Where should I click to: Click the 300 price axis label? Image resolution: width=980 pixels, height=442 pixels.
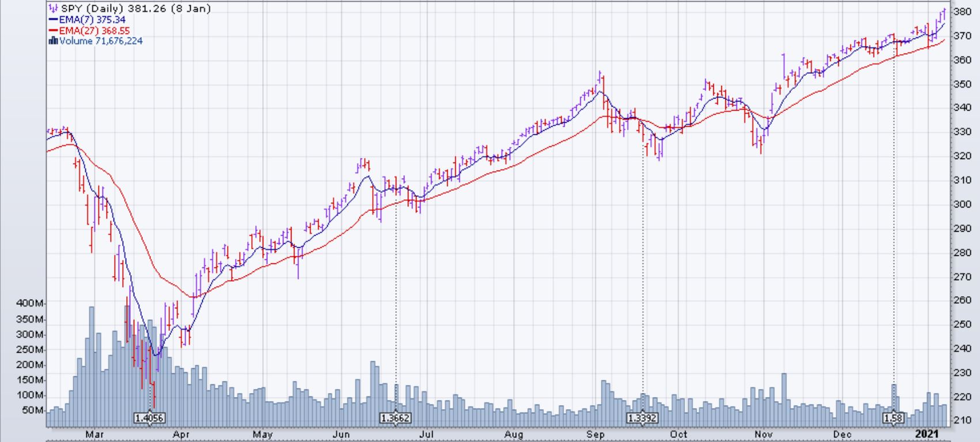point(963,204)
